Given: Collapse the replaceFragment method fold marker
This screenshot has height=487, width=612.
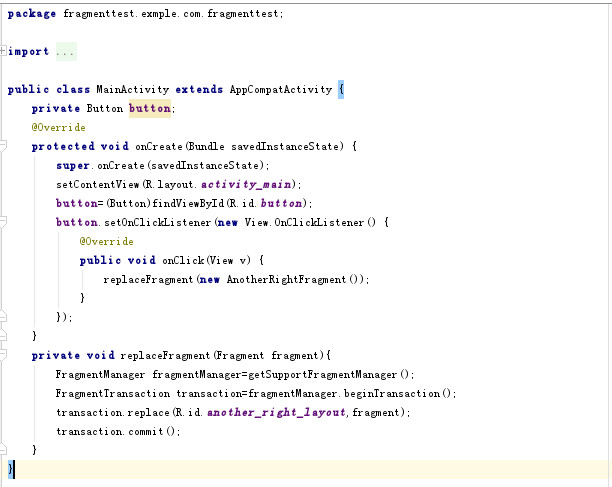Looking at the screenshot, I should [x=3, y=355].
